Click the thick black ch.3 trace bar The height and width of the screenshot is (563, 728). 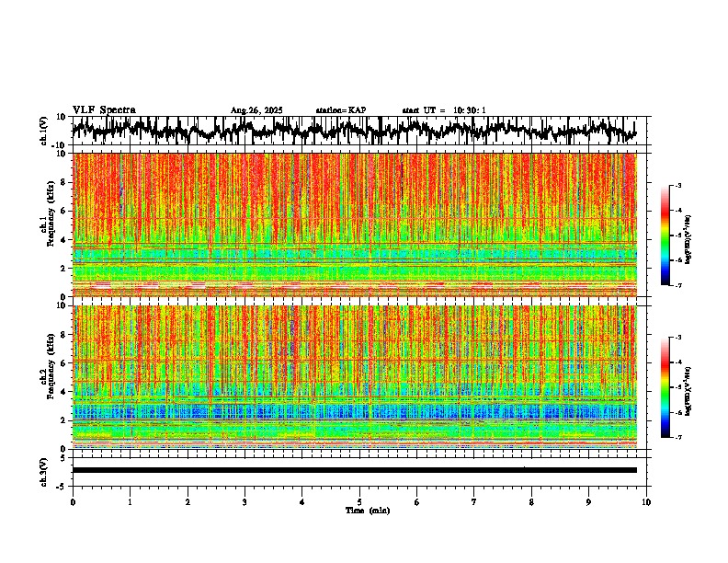click(x=355, y=470)
